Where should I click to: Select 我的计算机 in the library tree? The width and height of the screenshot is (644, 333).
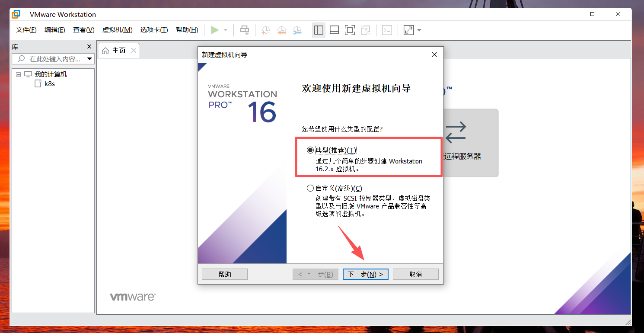coord(51,74)
